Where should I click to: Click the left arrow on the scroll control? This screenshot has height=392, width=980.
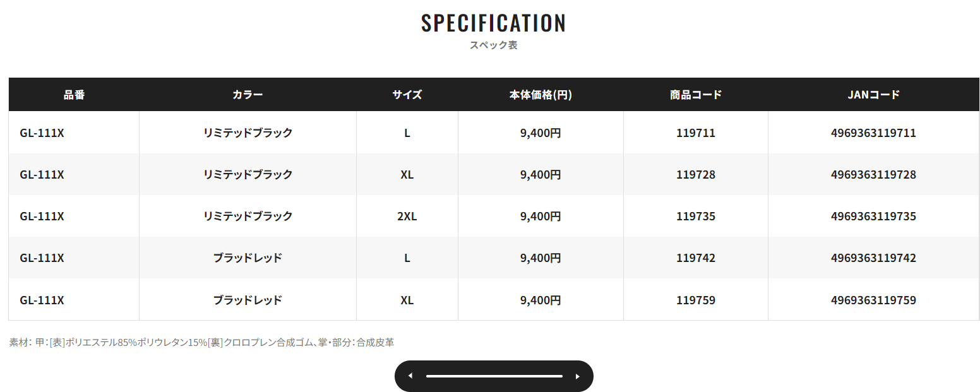(410, 376)
